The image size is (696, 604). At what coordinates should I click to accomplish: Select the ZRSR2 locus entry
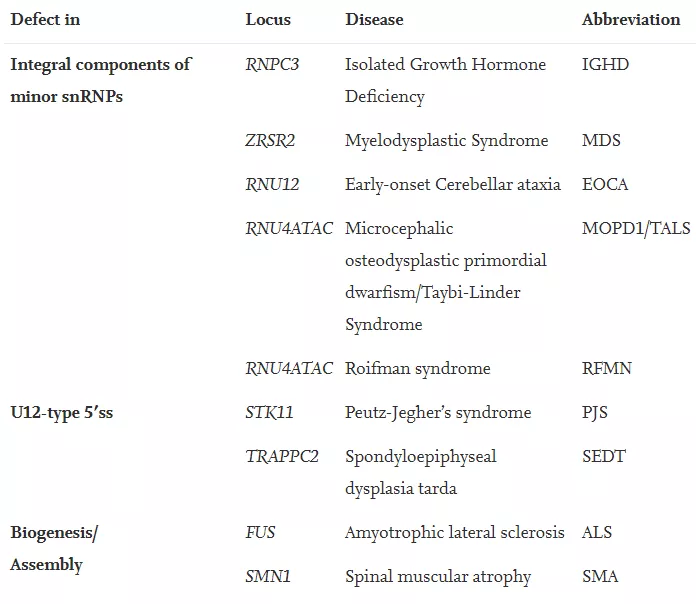tap(270, 141)
